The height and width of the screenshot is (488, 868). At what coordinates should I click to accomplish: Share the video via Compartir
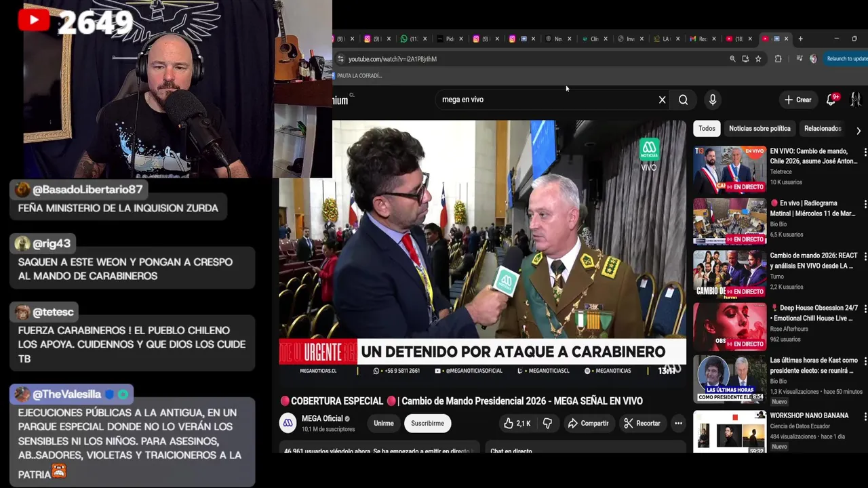click(588, 423)
